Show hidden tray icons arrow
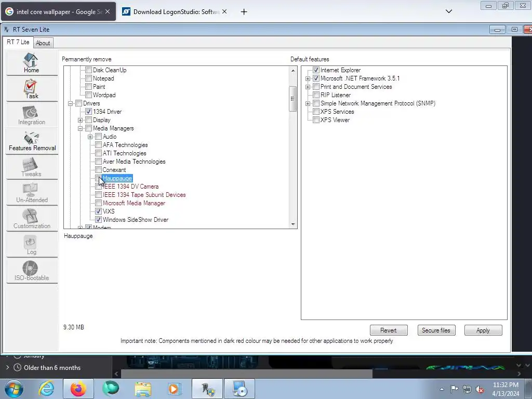 442,389
